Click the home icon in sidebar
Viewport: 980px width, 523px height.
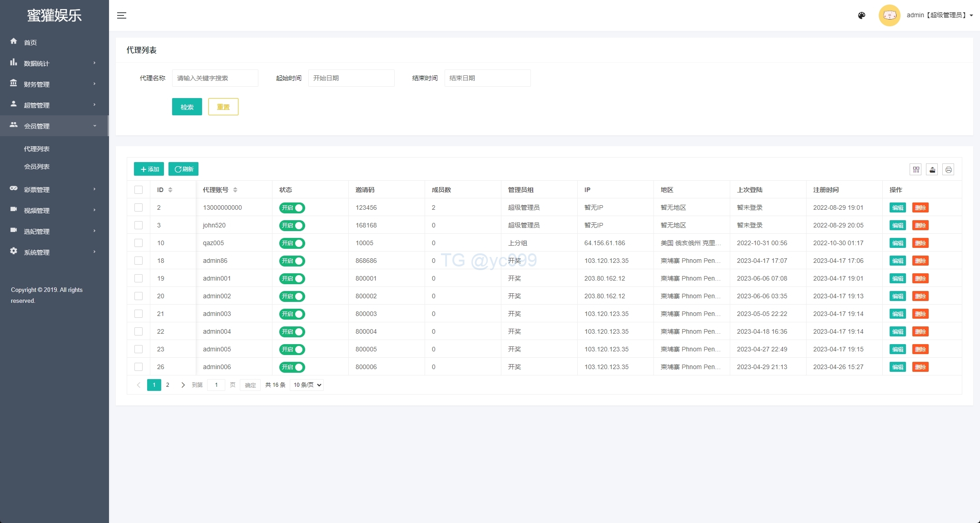[14, 41]
